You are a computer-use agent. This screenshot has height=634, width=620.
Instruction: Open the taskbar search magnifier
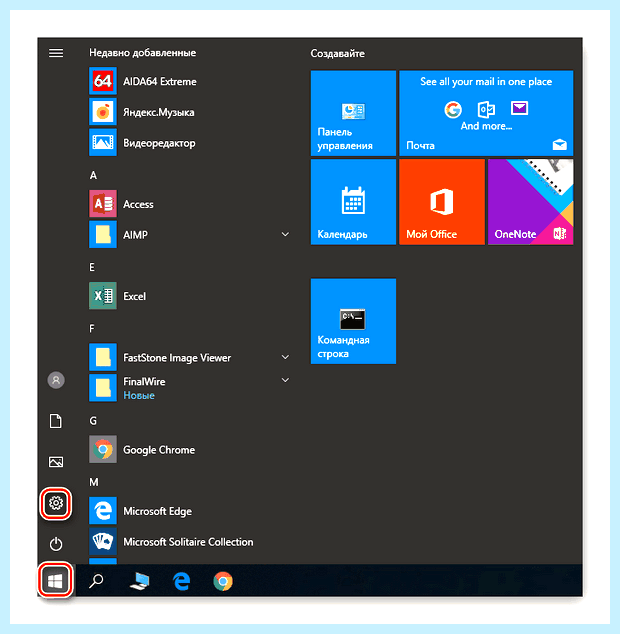coord(96,581)
